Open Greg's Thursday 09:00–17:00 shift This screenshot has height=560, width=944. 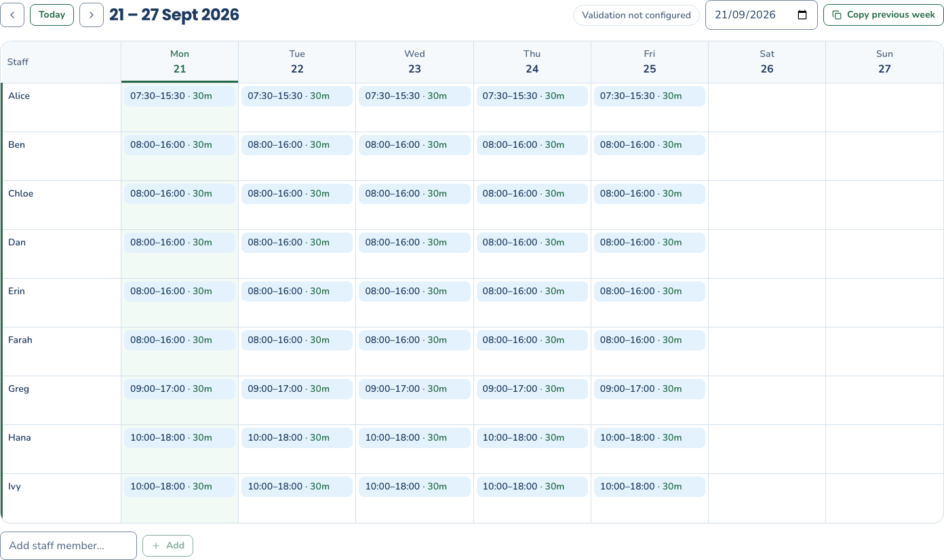pyautogui.click(x=532, y=389)
